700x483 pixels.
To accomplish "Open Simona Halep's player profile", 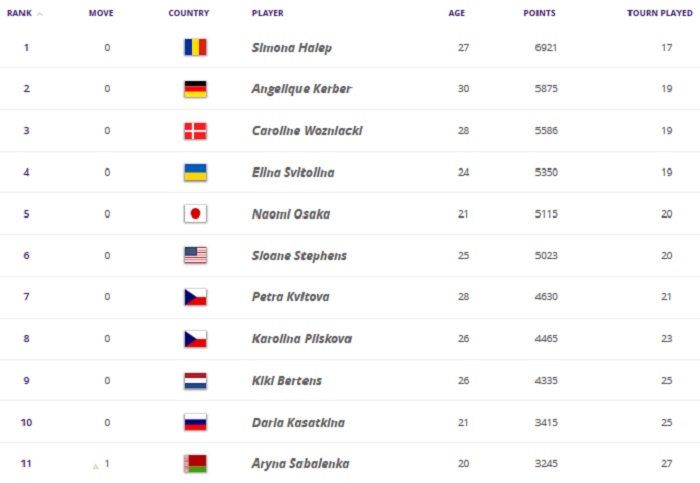I will [292, 47].
